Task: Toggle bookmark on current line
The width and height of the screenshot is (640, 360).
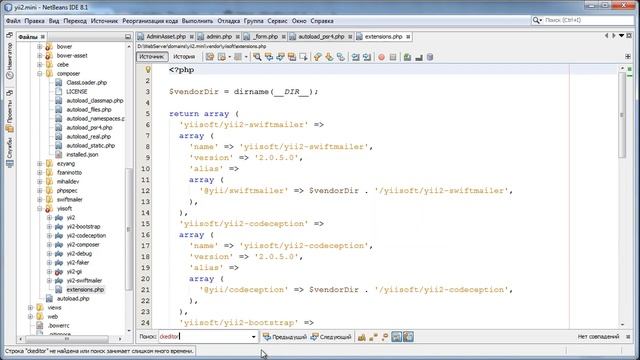Action: [x=340, y=57]
